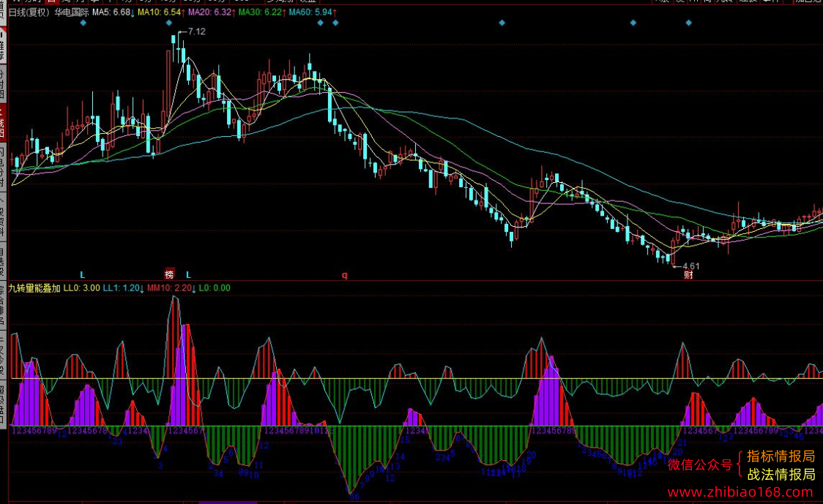The width and height of the screenshot is (823, 504).
Task: Click the stock name 华电国际
Action: pyautogui.click(x=71, y=12)
